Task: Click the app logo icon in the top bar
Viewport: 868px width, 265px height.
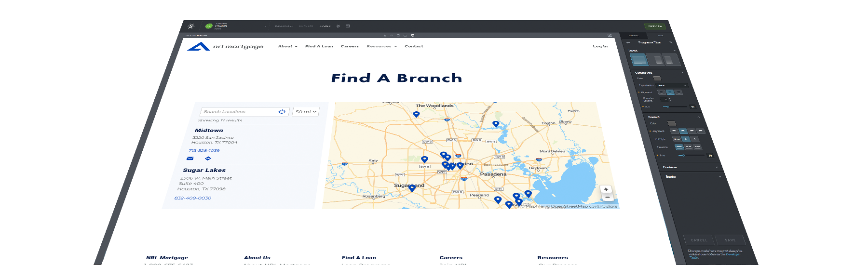Action: tap(191, 26)
